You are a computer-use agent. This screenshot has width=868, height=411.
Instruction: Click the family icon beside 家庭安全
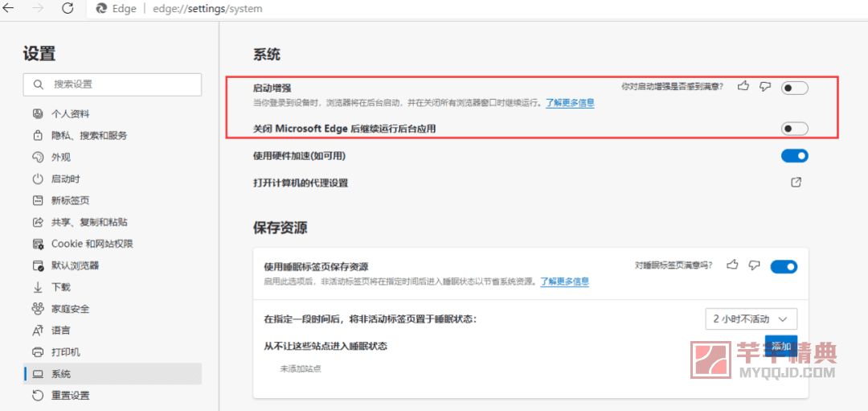39,309
